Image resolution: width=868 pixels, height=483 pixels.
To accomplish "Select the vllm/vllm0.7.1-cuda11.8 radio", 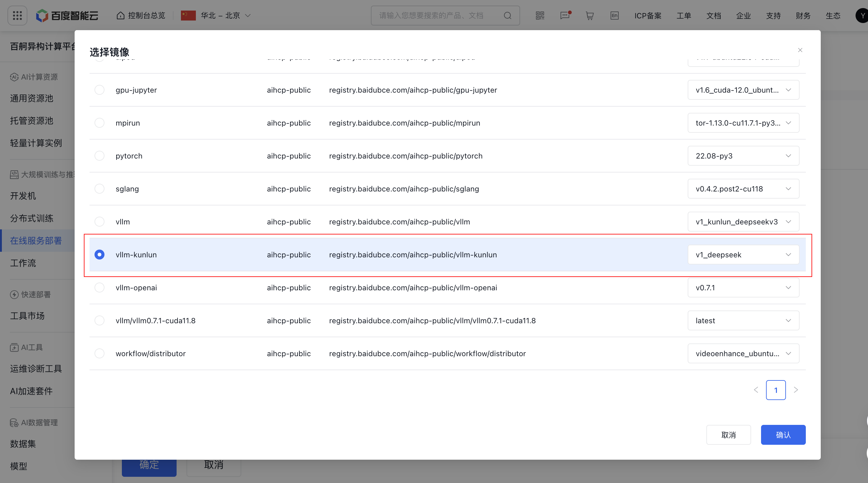I will [x=99, y=320].
